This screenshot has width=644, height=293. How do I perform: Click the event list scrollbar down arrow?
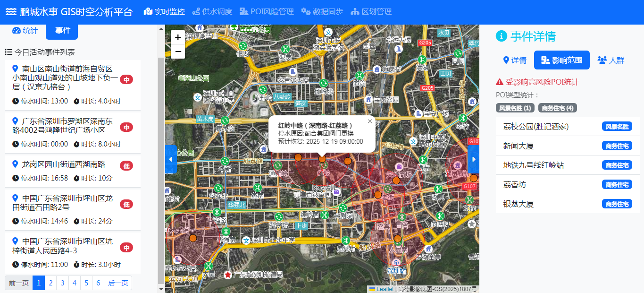(x=161, y=289)
